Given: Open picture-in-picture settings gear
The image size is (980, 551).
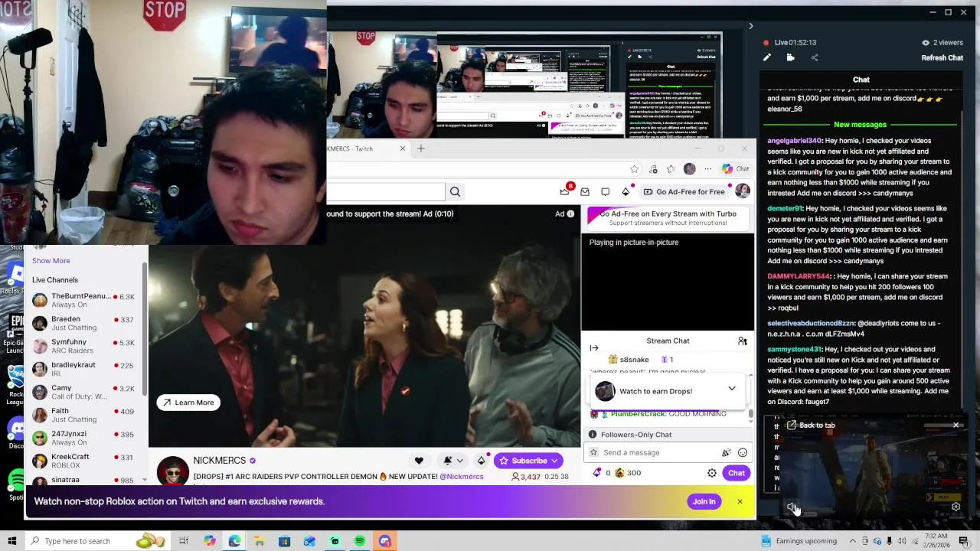Looking at the screenshot, I should pos(955,507).
